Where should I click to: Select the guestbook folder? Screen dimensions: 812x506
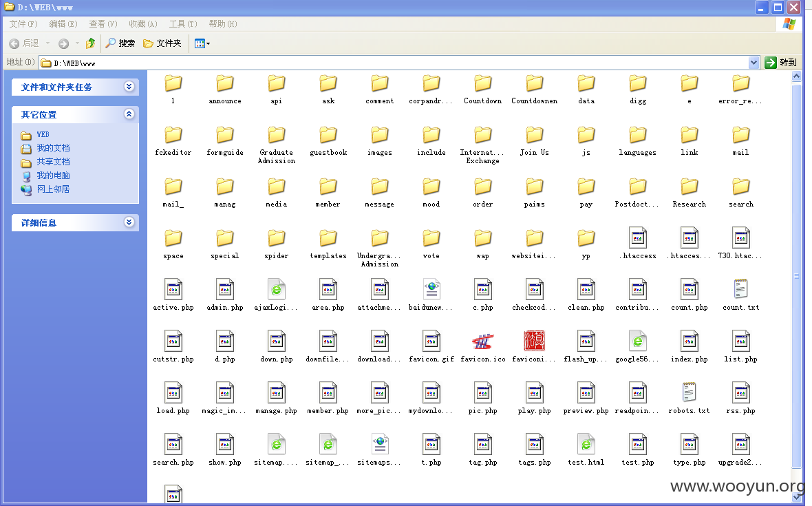click(328, 141)
